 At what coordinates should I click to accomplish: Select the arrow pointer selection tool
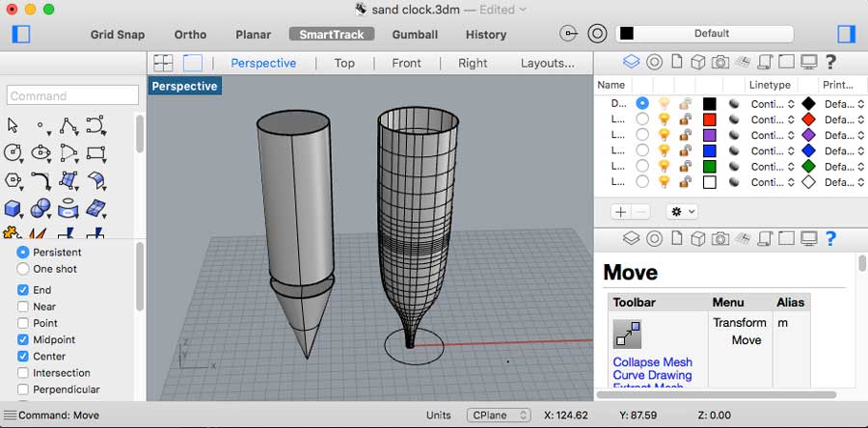click(x=14, y=125)
